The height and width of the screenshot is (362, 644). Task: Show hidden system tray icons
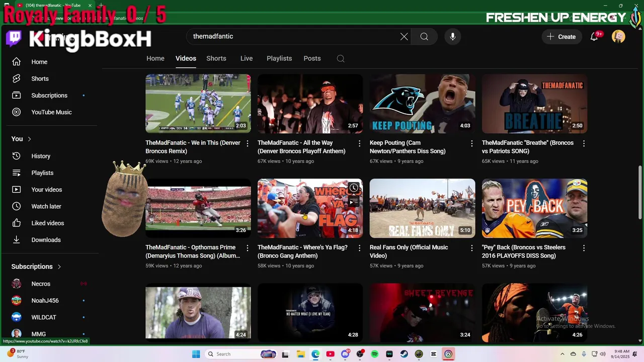point(562,354)
